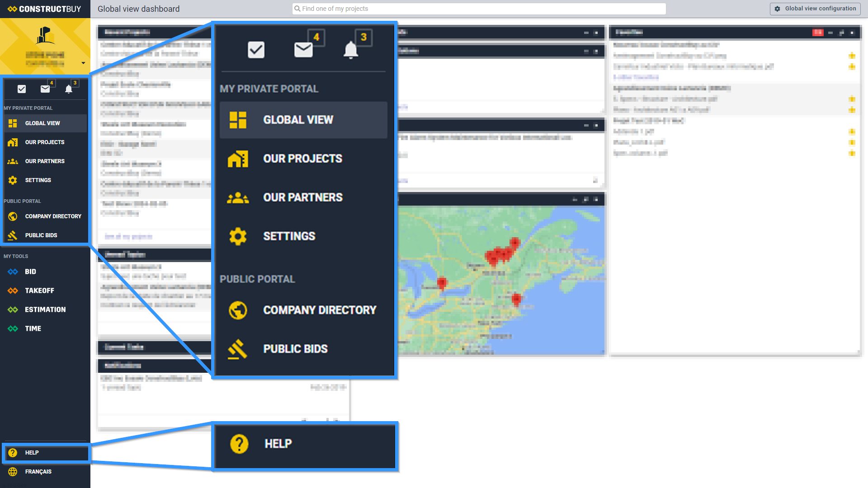Viewport: 868px width, 488px height.
Task: Select Global View in the sidebar menu
Action: [x=45, y=123]
